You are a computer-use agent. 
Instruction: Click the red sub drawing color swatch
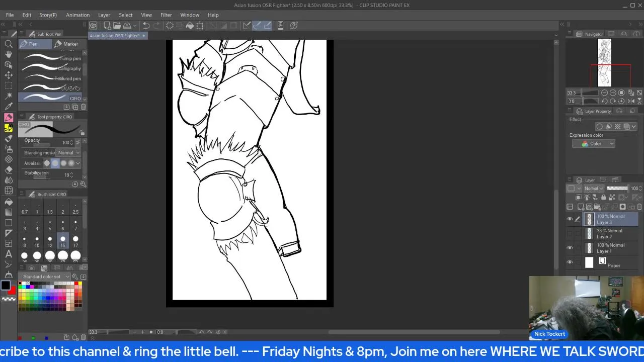coord(12,291)
